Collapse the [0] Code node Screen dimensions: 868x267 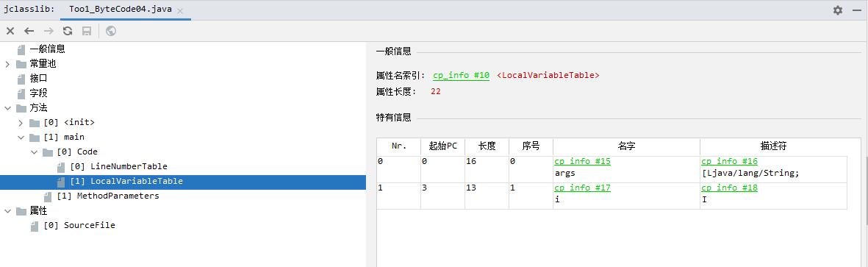(35, 152)
